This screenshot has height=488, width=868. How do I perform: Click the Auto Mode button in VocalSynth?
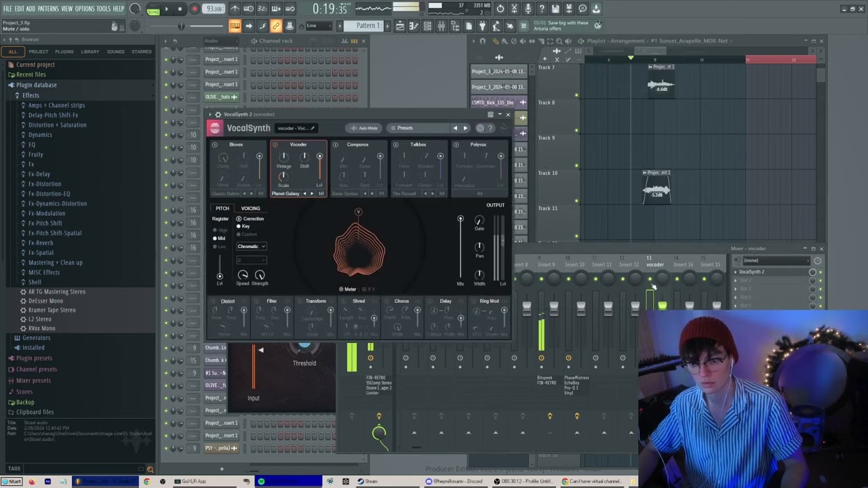point(364,128)
